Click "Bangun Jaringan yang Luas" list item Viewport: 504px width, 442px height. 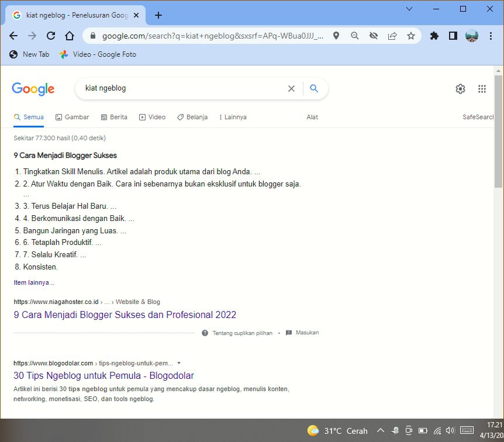(x=70, y=230)
